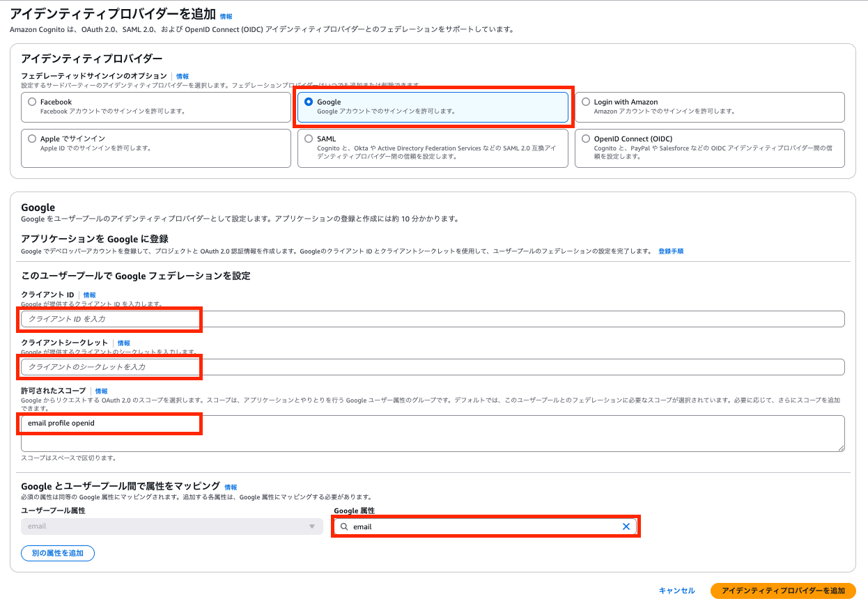The width and height of the screenshot is (868, 608).
Task: Clear the Google 属性 field with the X icon
Action: (x=626, y=526)
